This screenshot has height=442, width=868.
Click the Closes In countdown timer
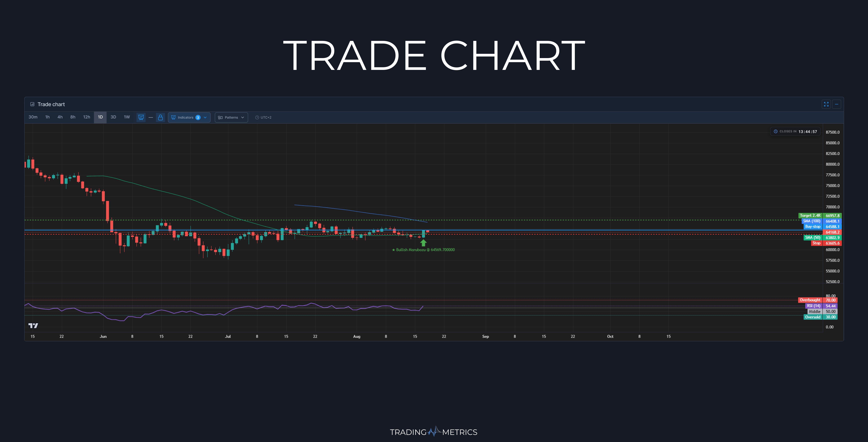(x=795, y=132)
